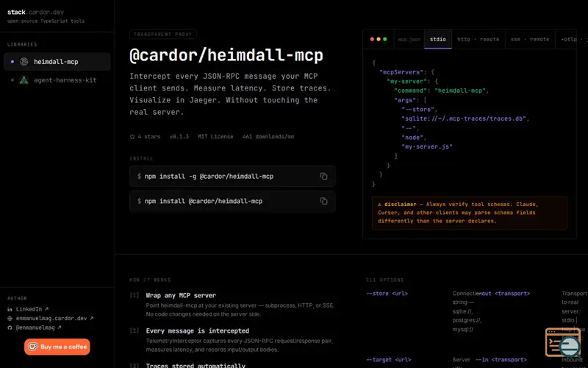This screenshot has width=588, height=368.
Task: Click the --in <transport> CLI option
Action: pyautogui.click(x=501, y=360)
